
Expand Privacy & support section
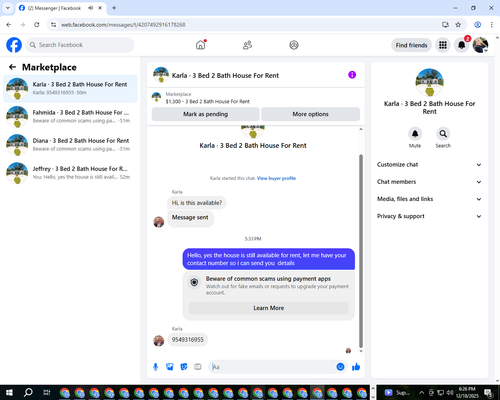429,216
